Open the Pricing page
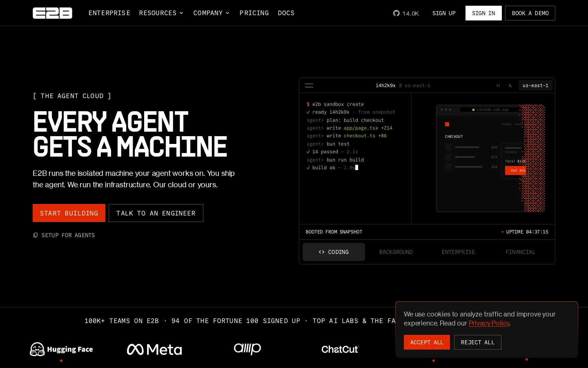The height and width of the screenshot is (368, 588). coord(254,13)
